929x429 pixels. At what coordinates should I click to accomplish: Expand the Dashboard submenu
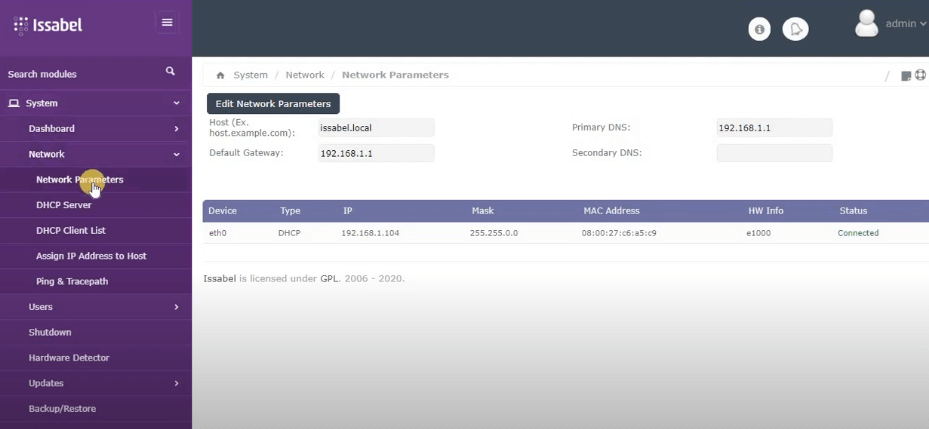tap(176, 129)
